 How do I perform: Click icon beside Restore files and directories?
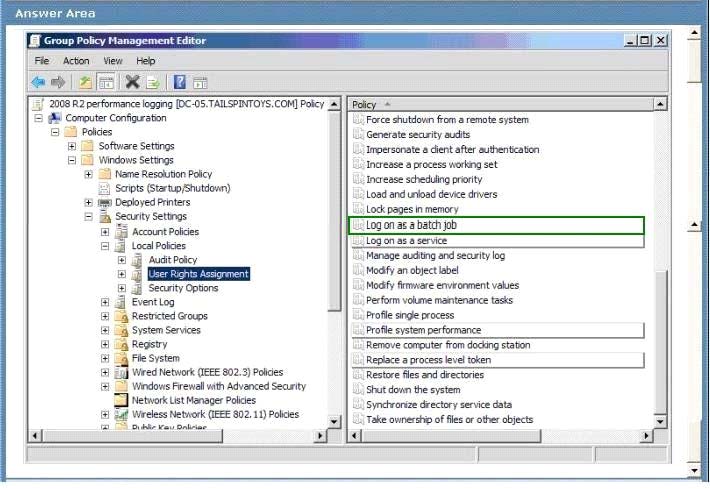coord(358,374)
